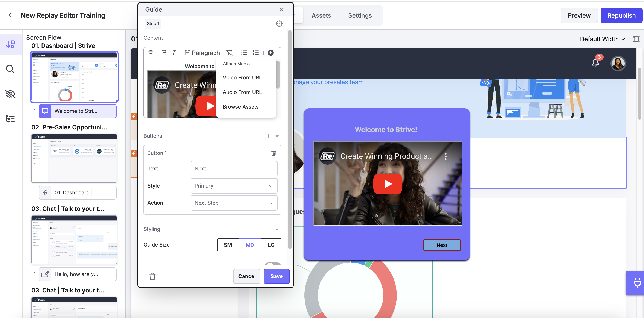Open the outline tree icon in sidebar
Image resolution: width=644 pixels, height=318 pixels.
click(11, 119)
